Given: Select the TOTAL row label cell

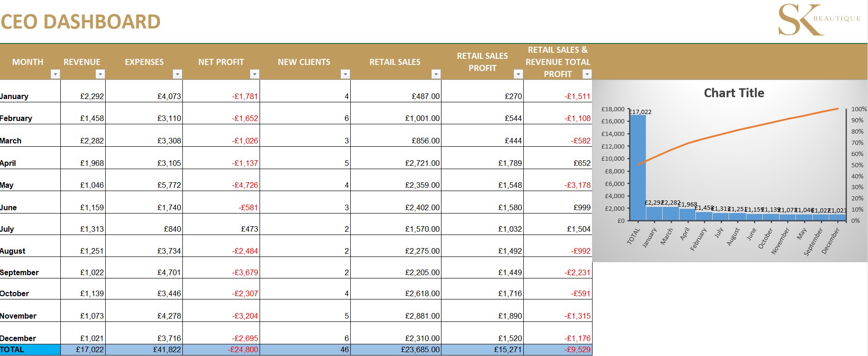Looking at the screenshot, I should tap(30, 349).
